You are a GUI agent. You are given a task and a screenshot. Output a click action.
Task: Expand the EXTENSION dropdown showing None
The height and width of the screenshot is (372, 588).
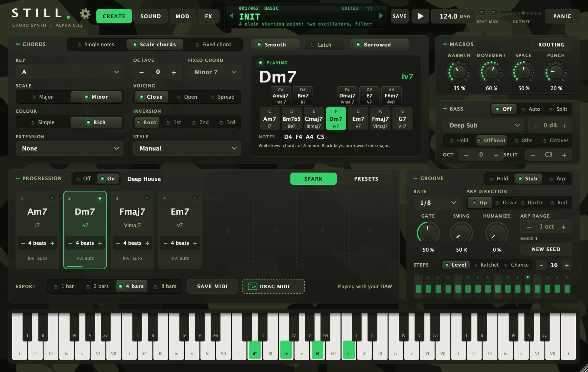pos(69,149)
